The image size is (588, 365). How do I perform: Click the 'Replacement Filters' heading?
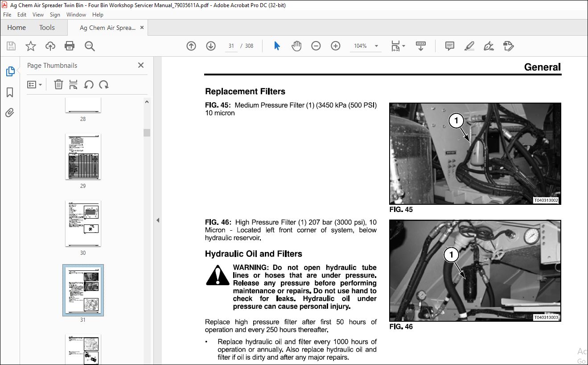pyautogui.click(x=245, y=91)
